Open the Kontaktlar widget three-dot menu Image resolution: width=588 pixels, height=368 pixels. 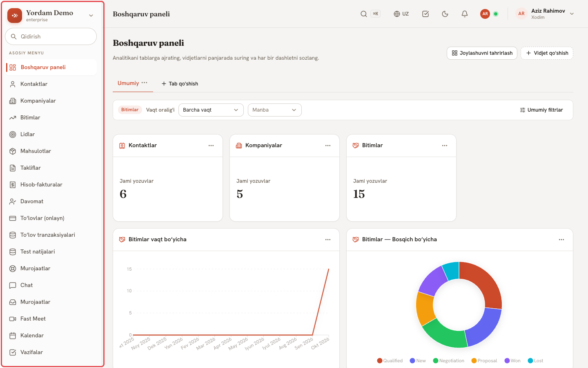[x=211, y=146]
